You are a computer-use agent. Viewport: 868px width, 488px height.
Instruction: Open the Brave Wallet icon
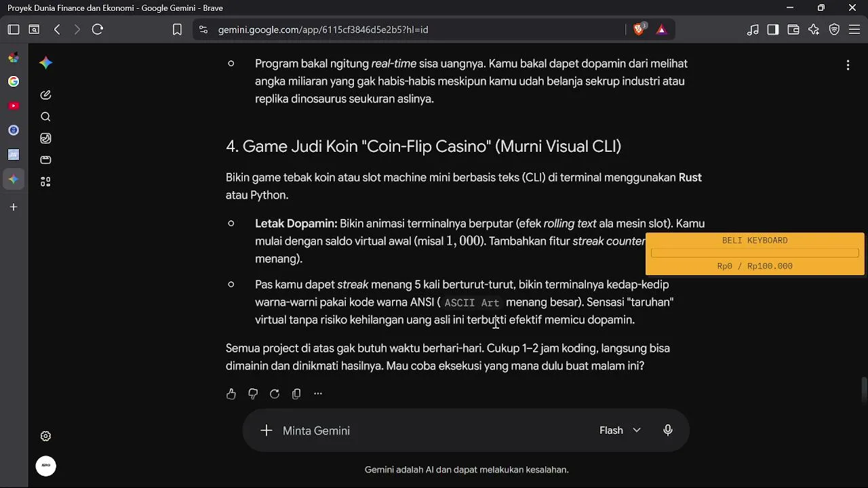793,29
